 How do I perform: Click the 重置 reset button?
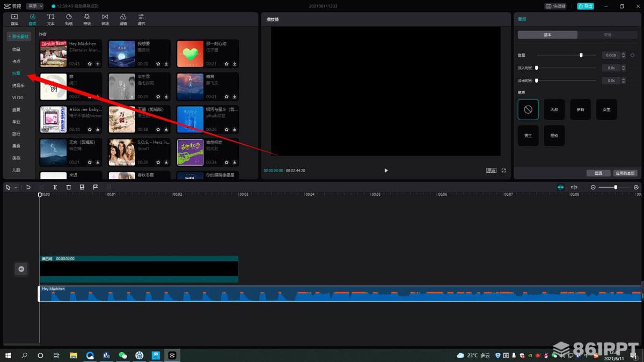(x=598, y=173)
